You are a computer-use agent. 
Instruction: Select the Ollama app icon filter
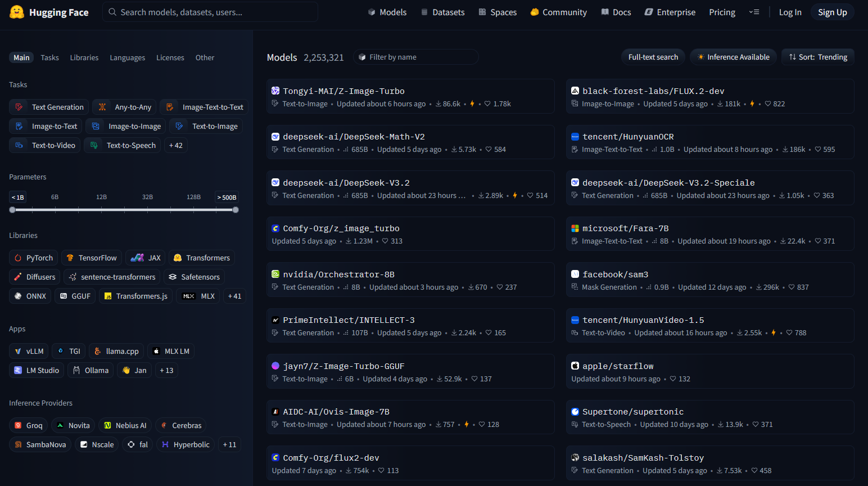click(x=76, y=371)
